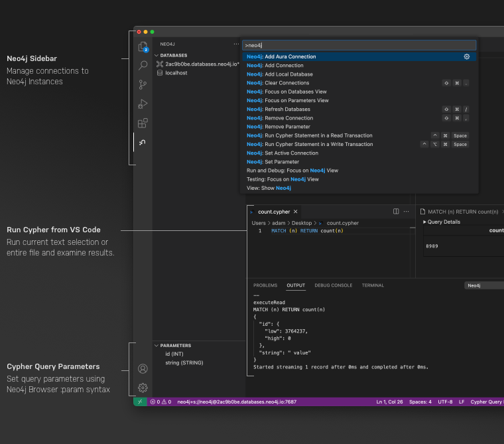This screenshot has height=444, width=504.
Task: Click Cypher Query language mode in status bar
Action: (487, 402)
